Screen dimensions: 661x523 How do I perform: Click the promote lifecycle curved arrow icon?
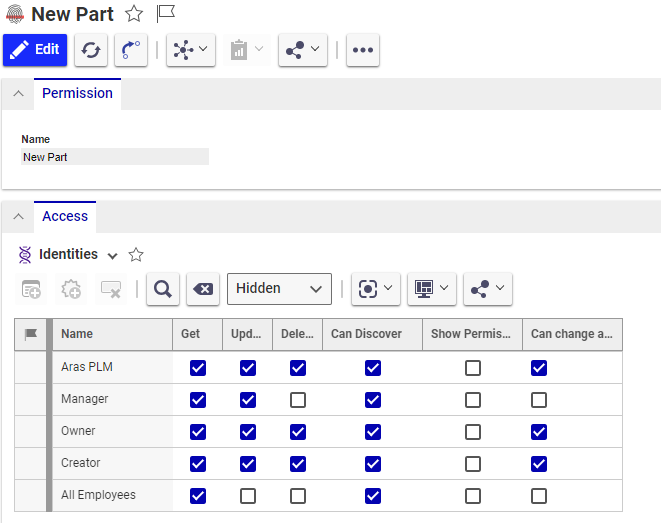[x=131, y=50]
